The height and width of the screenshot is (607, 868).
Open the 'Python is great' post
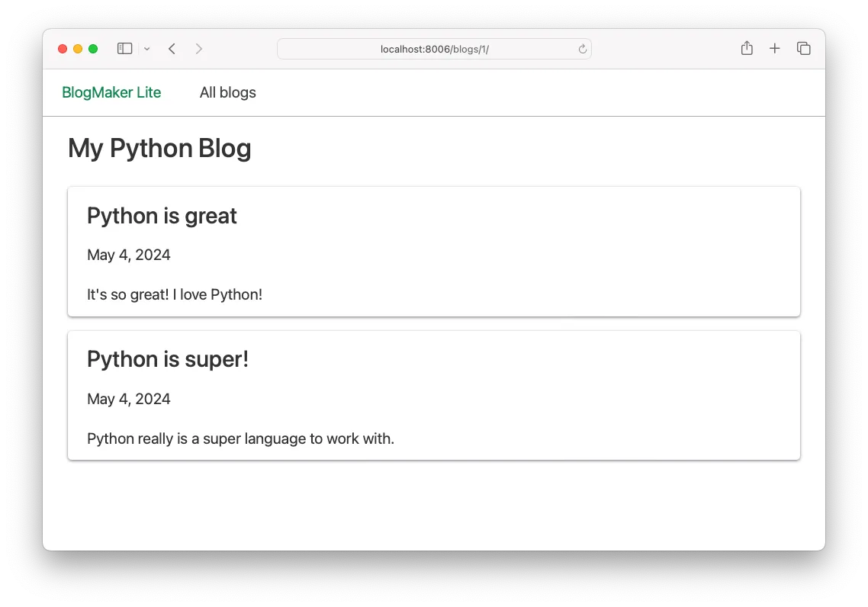click(162, 216)
